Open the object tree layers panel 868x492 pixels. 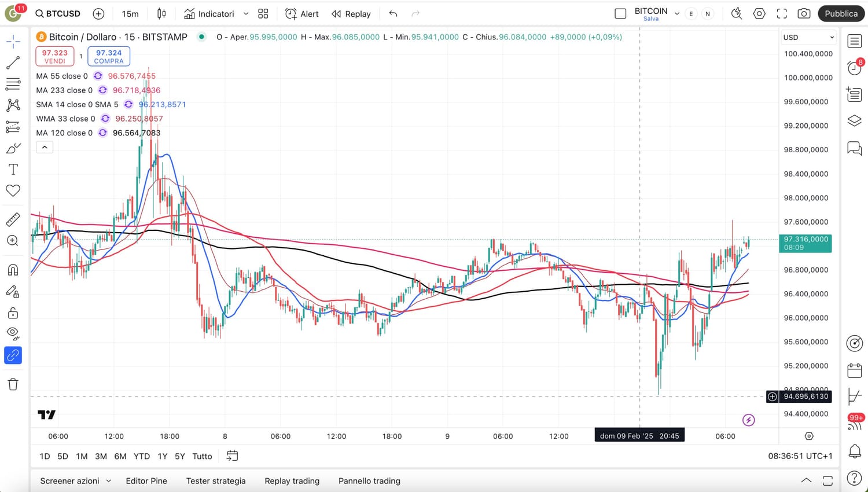(x=855, y=121)
